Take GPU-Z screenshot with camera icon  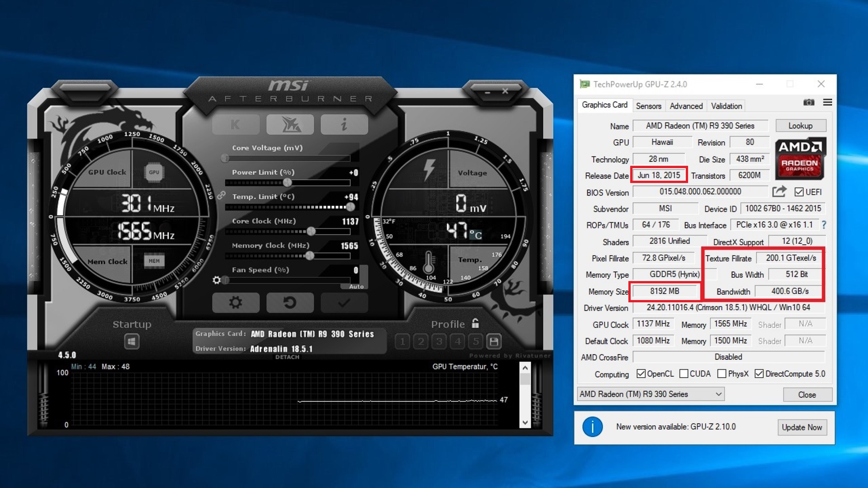[x=809, y=103]
